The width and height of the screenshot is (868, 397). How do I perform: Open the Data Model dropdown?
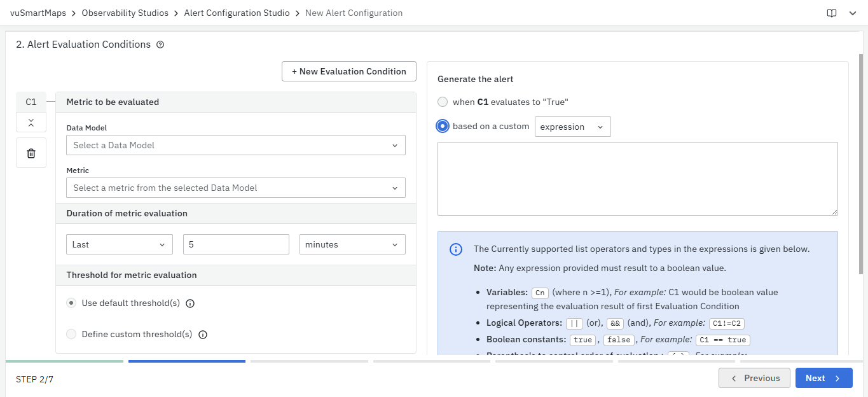coord(235,145)
